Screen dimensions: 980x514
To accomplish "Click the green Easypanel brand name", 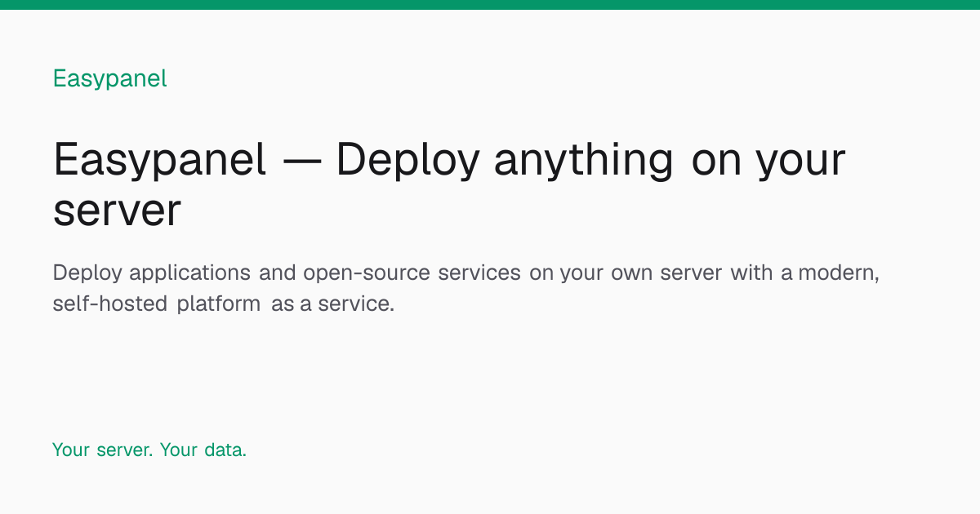I will 109,79.
